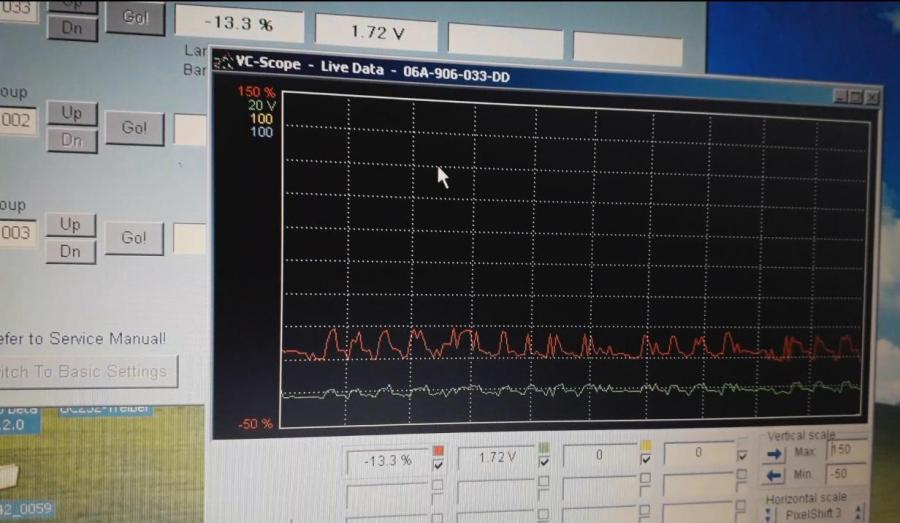Click the left arrow beside Vertical scale Min
The height and width of the screenshot is (523, 900).
click(x=773, y=475)
